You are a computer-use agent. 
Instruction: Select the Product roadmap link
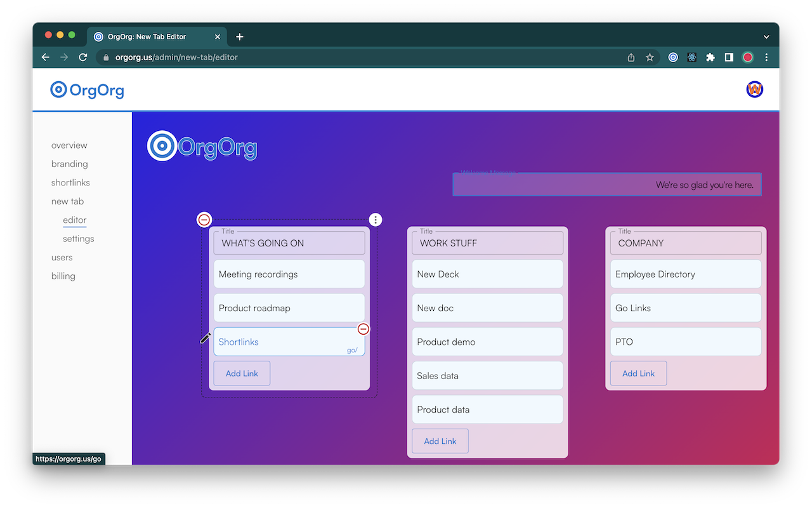click(x=289, y=308)
